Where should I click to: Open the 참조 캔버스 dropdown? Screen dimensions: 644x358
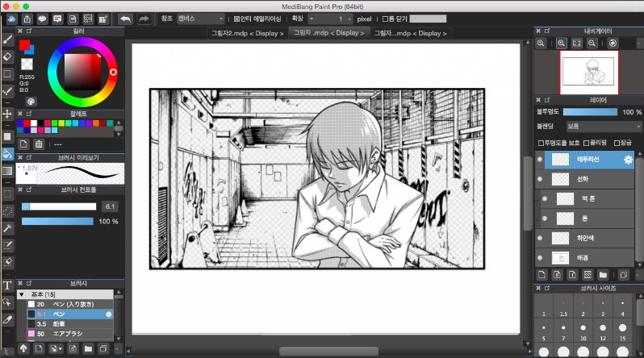pyautogui.click(x=200, y=19)
